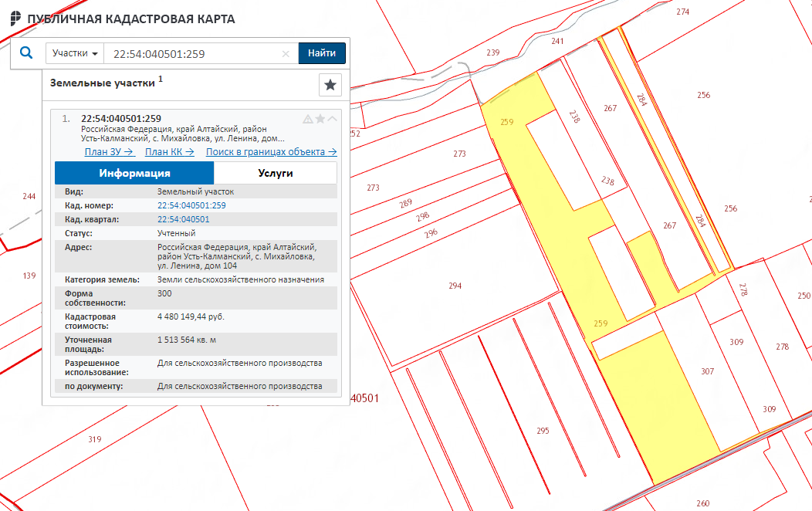This screenshot has width=812, height=511.
Task: Click map parcel label 295
Action: click(543, 430)
